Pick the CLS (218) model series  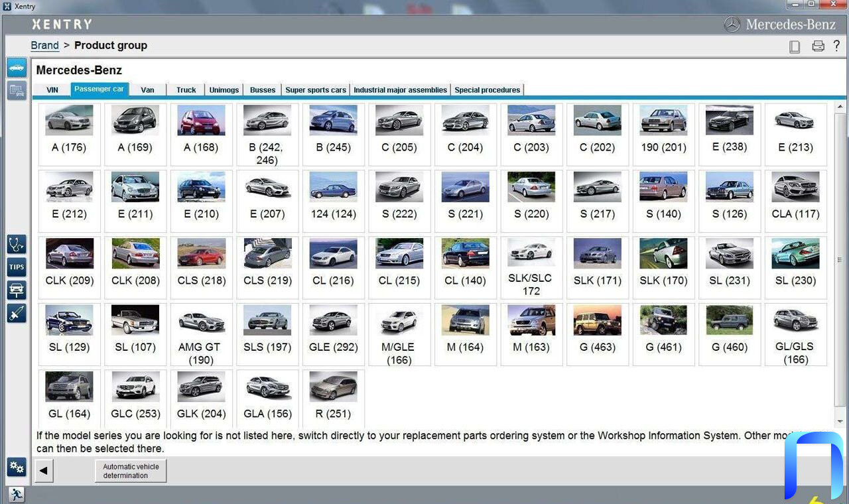[201, 268]
